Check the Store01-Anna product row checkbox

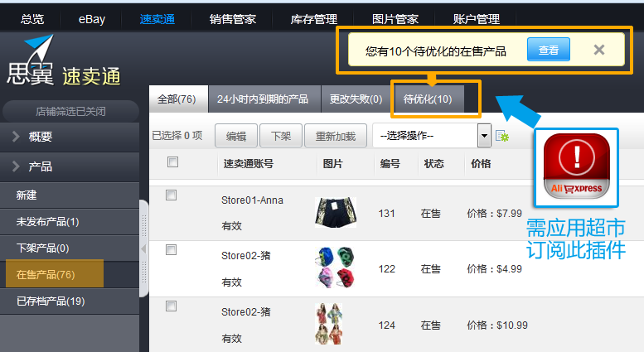171,195
